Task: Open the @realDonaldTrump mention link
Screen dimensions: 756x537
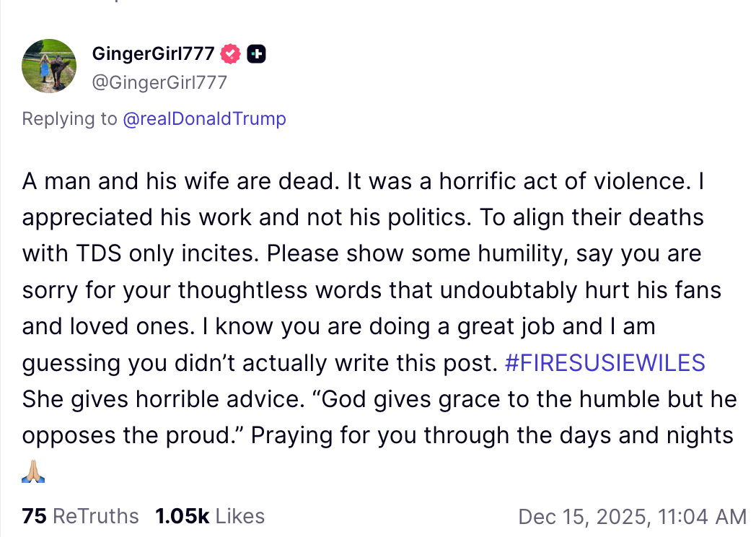Action: point(205,118)
